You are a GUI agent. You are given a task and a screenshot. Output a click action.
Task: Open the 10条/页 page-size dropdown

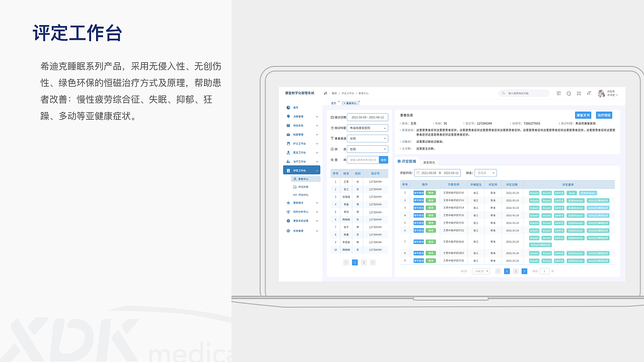click(480, 271)
